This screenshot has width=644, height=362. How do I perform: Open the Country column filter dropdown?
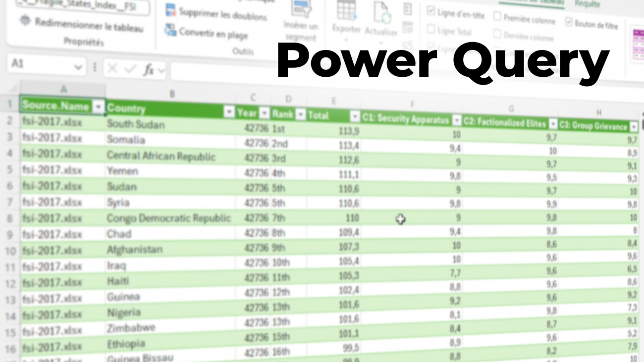pyautogui.click(x=229, y=112)
